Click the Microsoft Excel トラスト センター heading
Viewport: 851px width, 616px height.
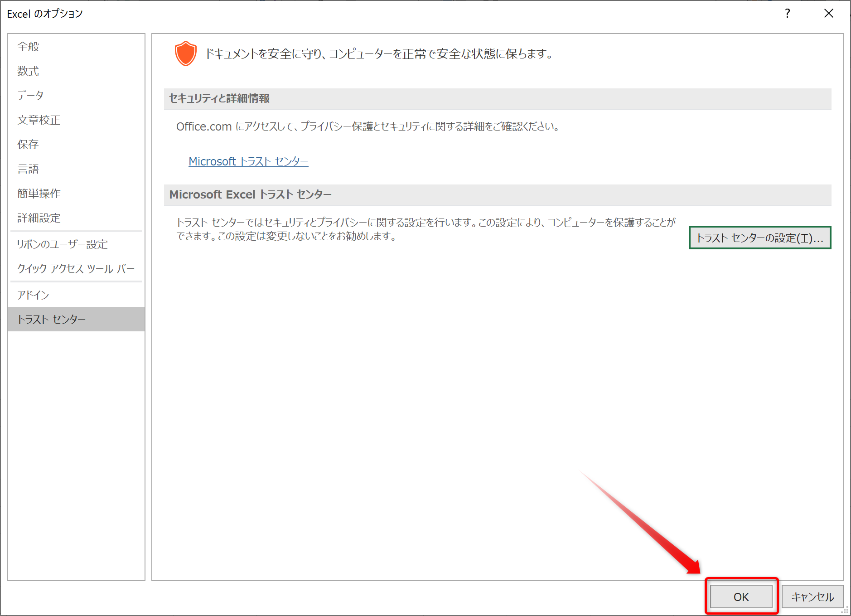pyautogui.click(x=251, y=194)
